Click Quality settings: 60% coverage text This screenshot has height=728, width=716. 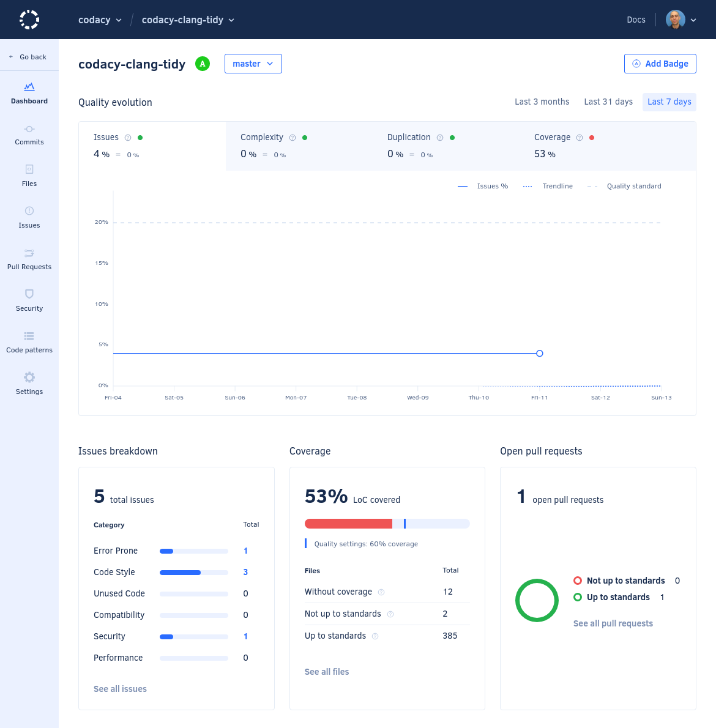[366, 544]
